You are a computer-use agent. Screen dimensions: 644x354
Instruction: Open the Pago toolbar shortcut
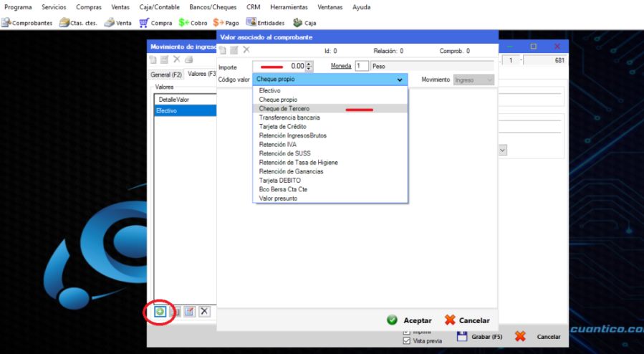[x=226, y=23]
